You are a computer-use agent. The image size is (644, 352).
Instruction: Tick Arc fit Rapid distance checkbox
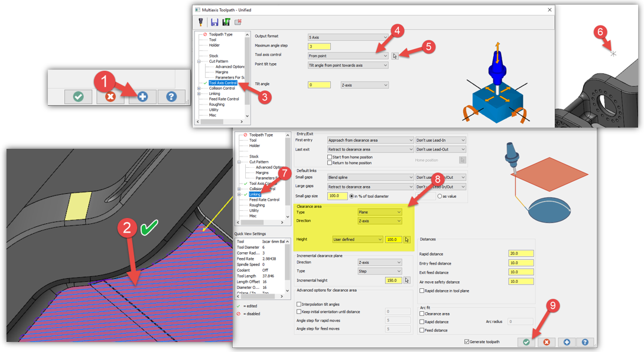pos(422,322)
